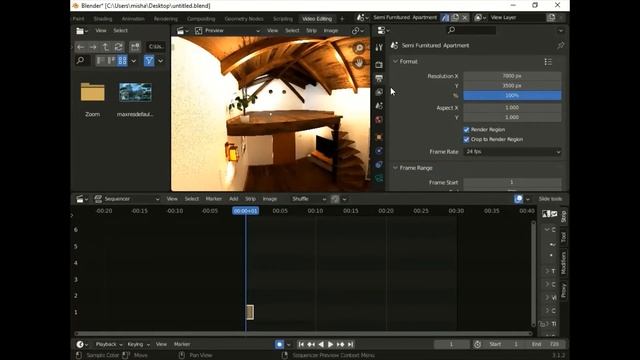Go forward in the file browser
The height and width of the screenshot is (360, 640).
click(93, 47)
